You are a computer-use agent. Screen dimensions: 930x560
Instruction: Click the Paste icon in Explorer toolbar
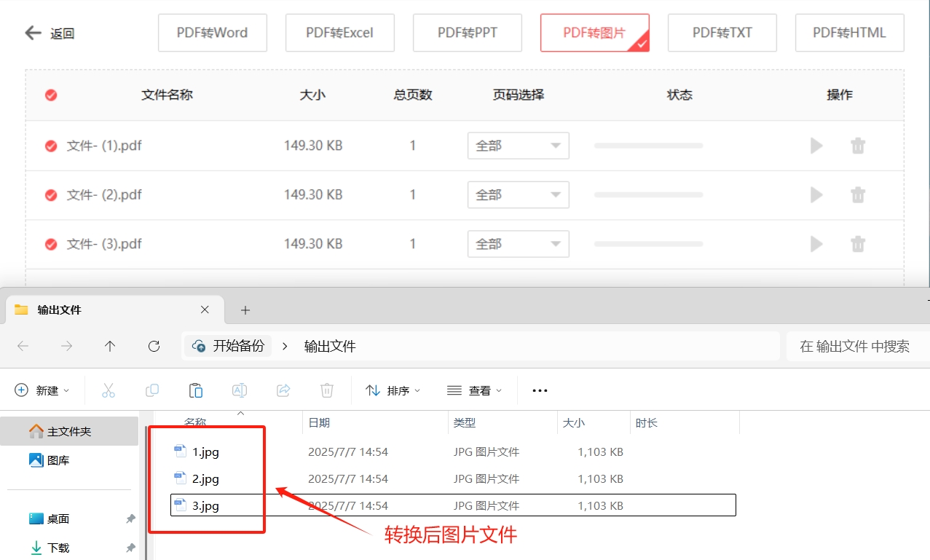tap(195, 390)
